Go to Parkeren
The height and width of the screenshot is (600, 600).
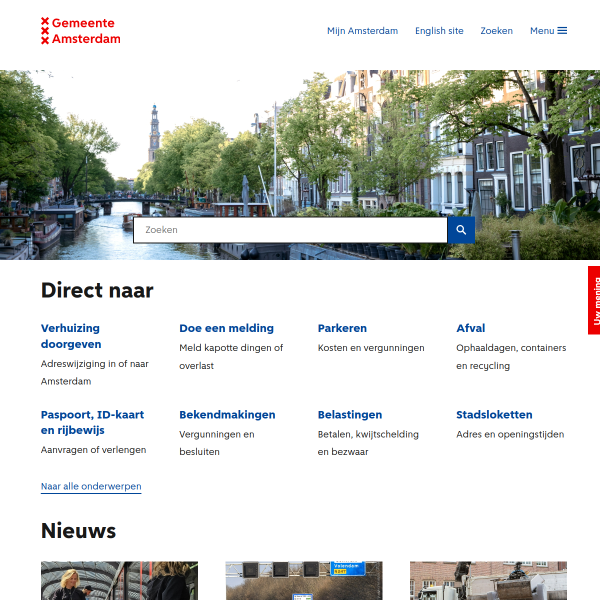(x=342, y=328)
